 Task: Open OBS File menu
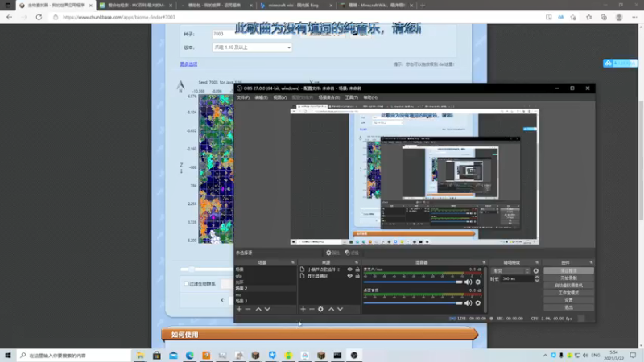243,97
